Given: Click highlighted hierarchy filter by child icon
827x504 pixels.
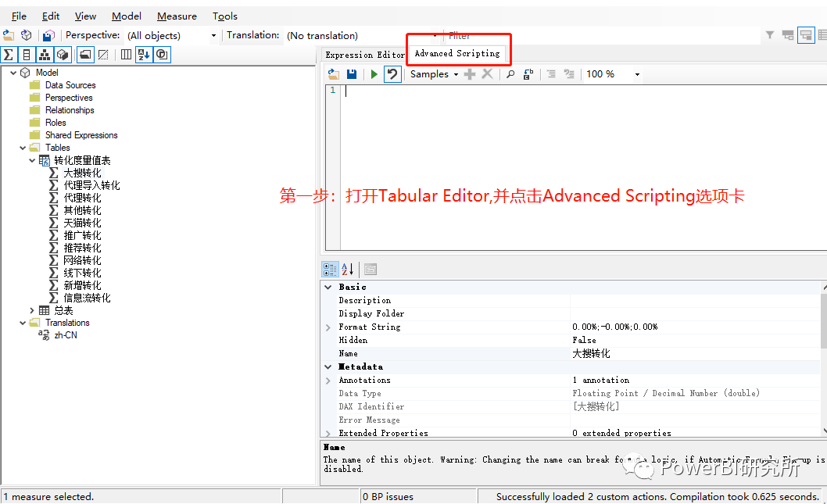Looking at the screenshot, I should click(x=806, y=35).
